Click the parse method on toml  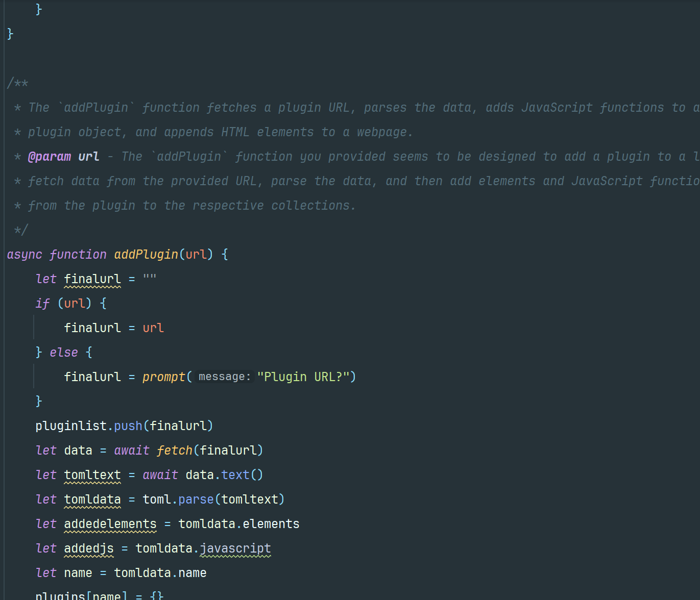tap(196, 499)
